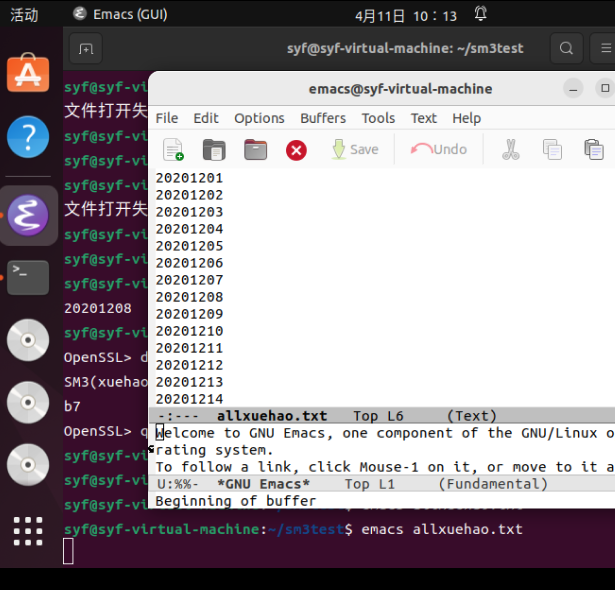This screenshot has width=615, height=590.
Task: Open the terminal hamburger menu
Action: click(x=604, y=48)
